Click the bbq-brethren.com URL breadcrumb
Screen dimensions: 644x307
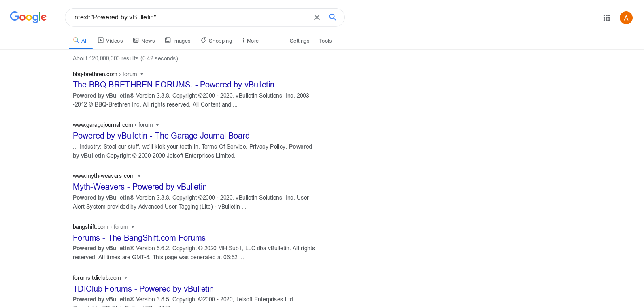pos(105,74)
